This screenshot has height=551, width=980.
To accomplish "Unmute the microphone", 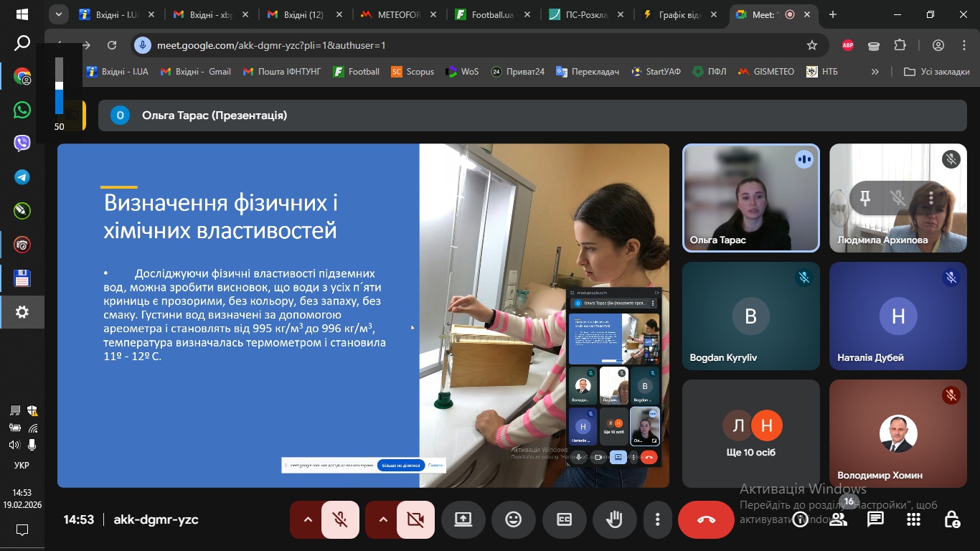I will tap(340, 519).
